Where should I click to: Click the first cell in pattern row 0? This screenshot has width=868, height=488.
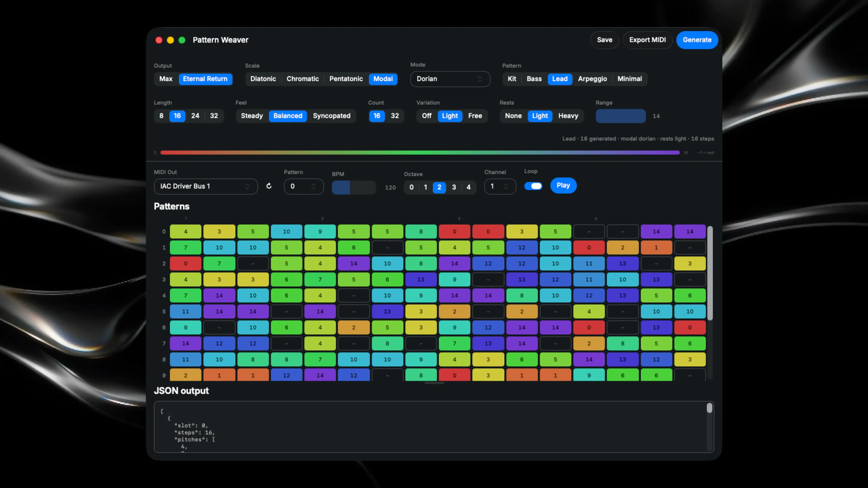pyautogui.click(x=185, y=231)
